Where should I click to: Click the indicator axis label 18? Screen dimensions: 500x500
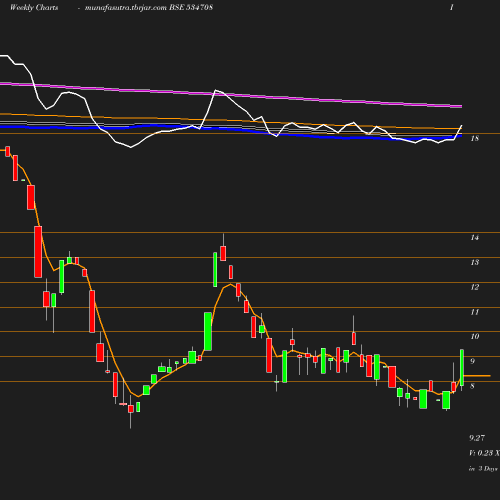[475, 138]
